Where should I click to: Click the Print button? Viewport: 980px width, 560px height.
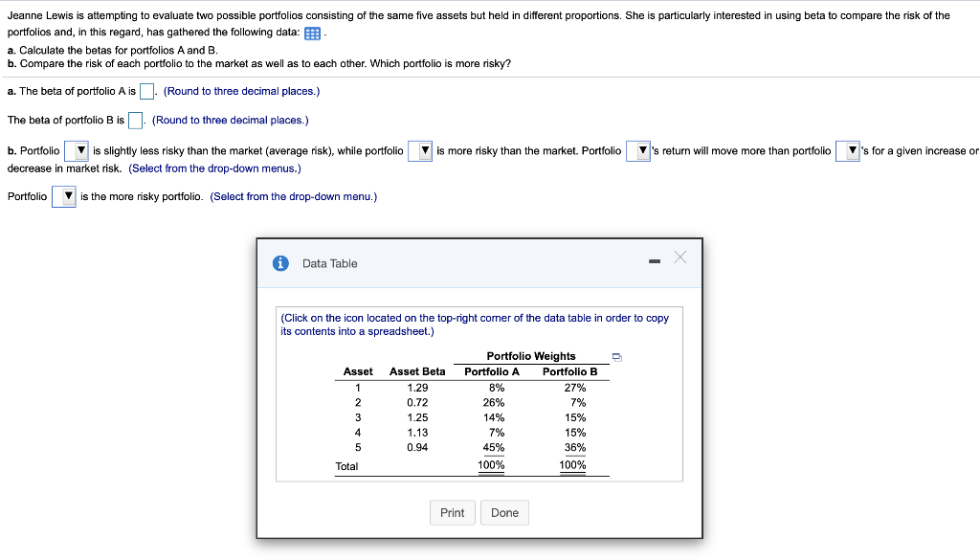click(452, 512)
